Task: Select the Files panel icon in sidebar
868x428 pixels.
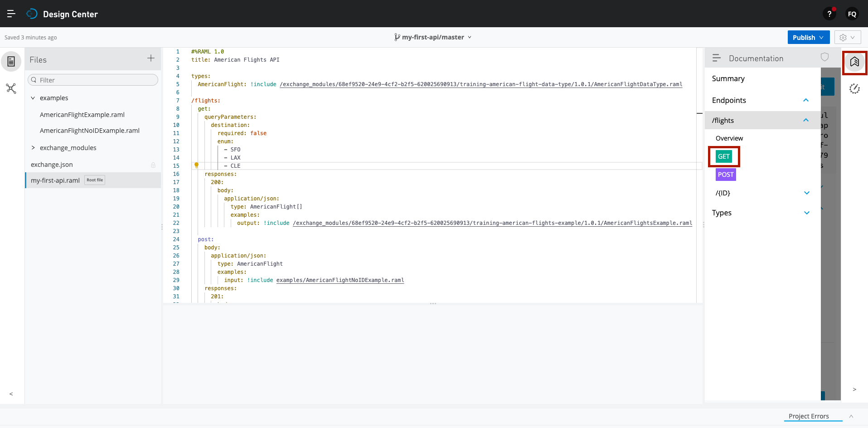Action: (x=11, y=61)
